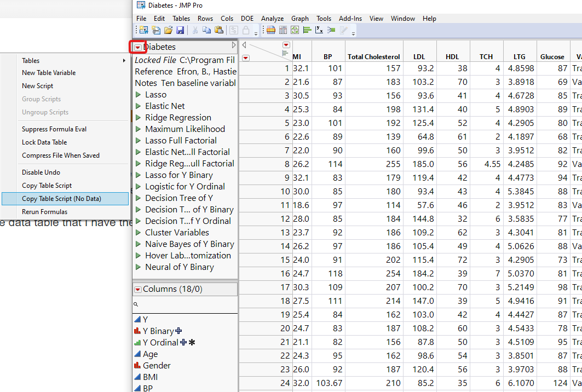Choose Lock Data Table option
This screenshot has width=582, height=392.
click(44, 142)
